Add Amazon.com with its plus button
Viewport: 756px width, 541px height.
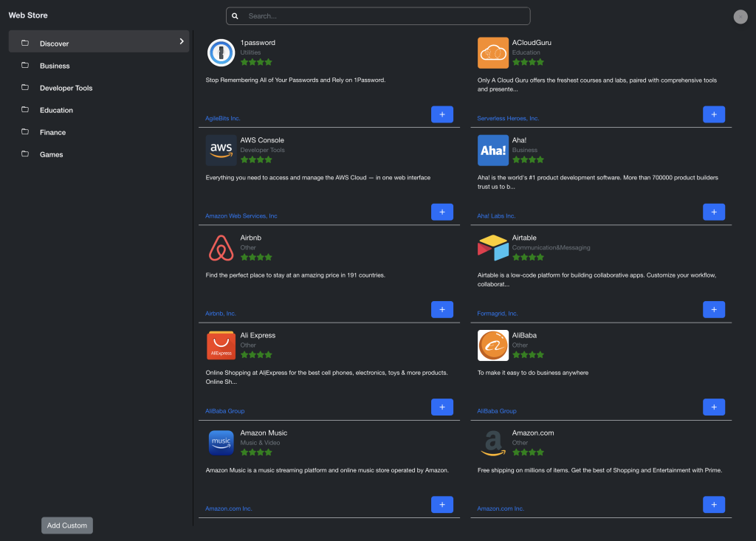714,504
